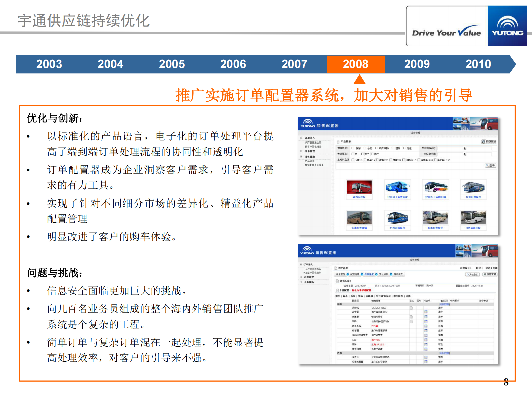The image size is (532, 399).
Task: Check the 政府采购 usage checkbox
Action: click(x=376, y=148)
